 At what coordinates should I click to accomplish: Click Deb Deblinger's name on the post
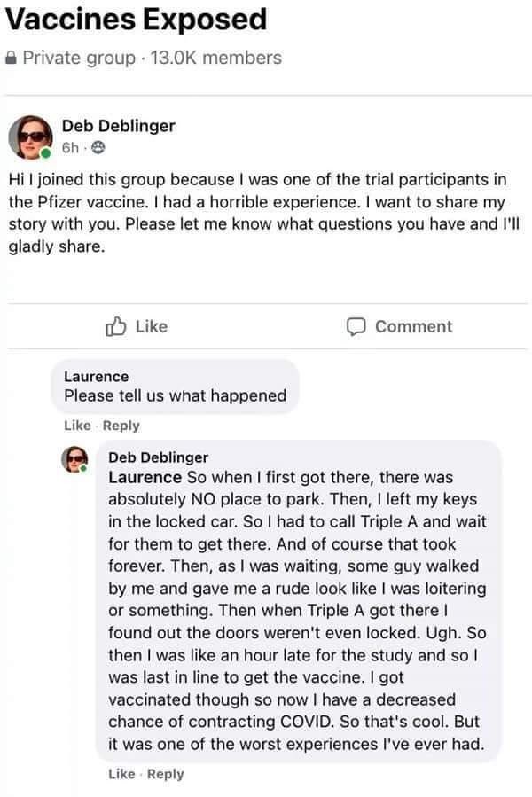click(x=119, y=126)
